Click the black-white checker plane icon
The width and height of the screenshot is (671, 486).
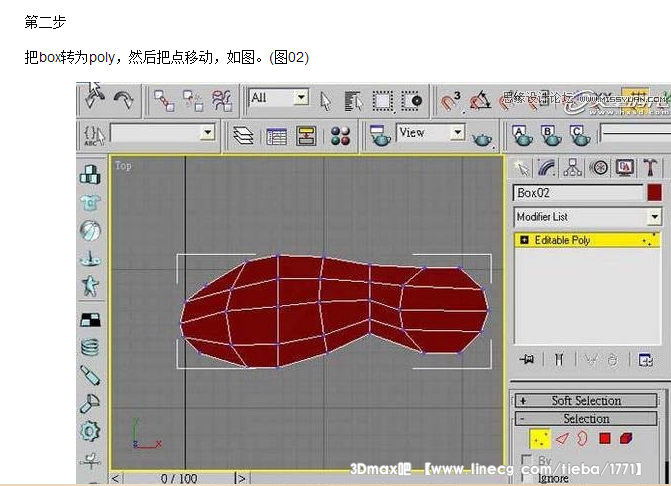click(90, 320)
